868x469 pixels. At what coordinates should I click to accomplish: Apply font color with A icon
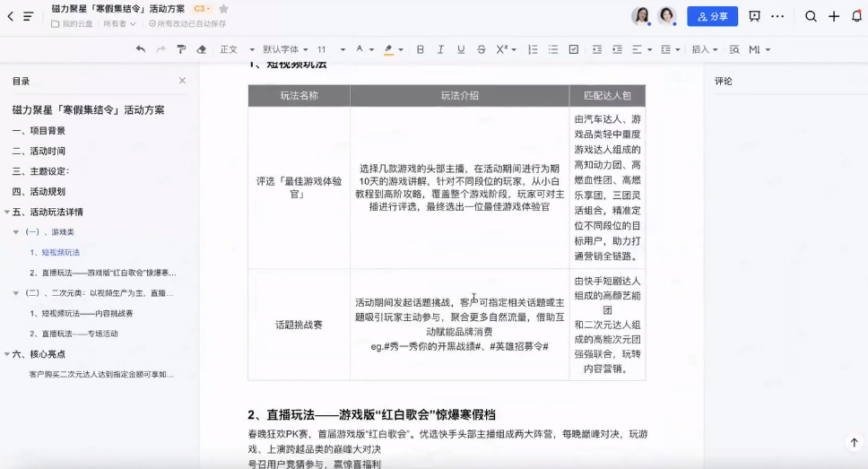360,49
